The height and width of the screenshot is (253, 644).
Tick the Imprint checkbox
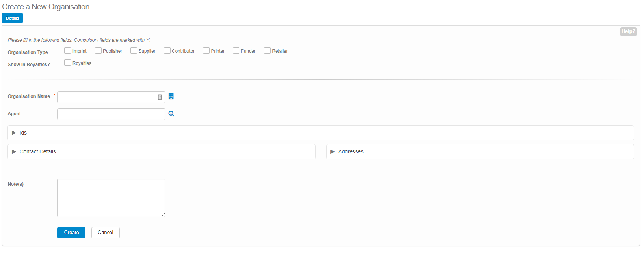pos(68,51)
